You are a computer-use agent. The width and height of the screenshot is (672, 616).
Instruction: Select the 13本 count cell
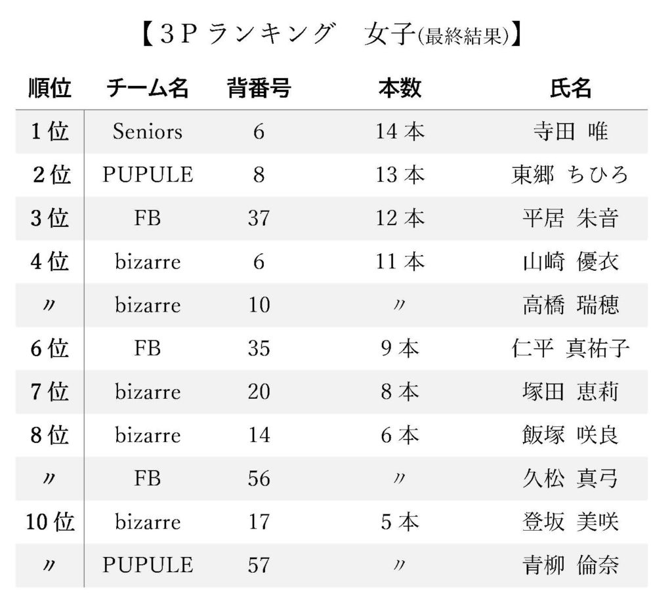click(400, 175)
